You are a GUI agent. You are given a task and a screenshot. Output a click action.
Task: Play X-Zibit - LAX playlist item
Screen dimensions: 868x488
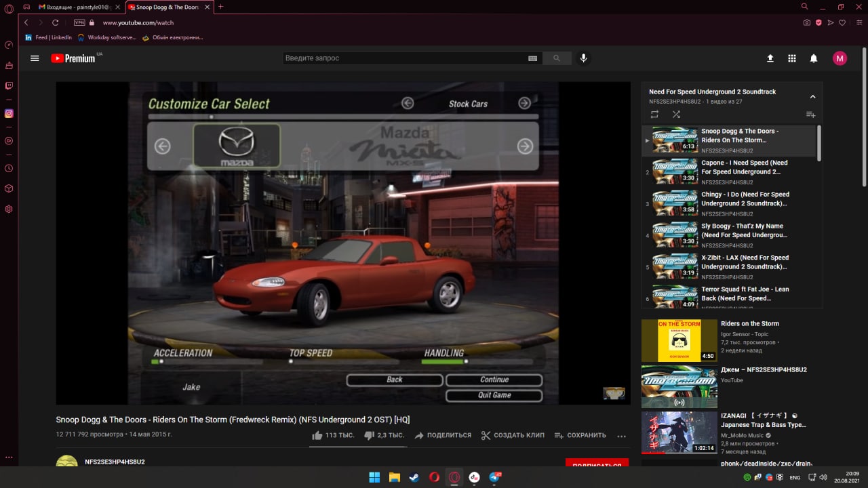point(728,267)
